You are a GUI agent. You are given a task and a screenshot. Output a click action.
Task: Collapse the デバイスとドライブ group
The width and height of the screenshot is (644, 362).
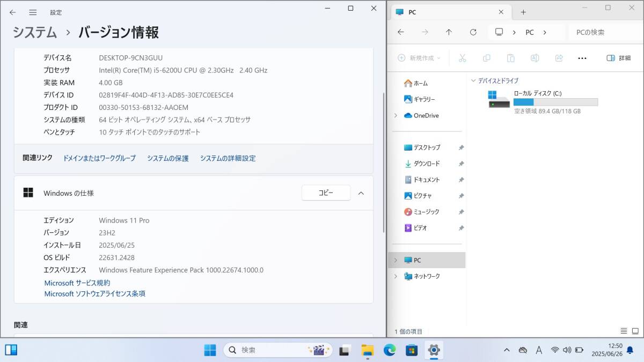pos(473,81)
